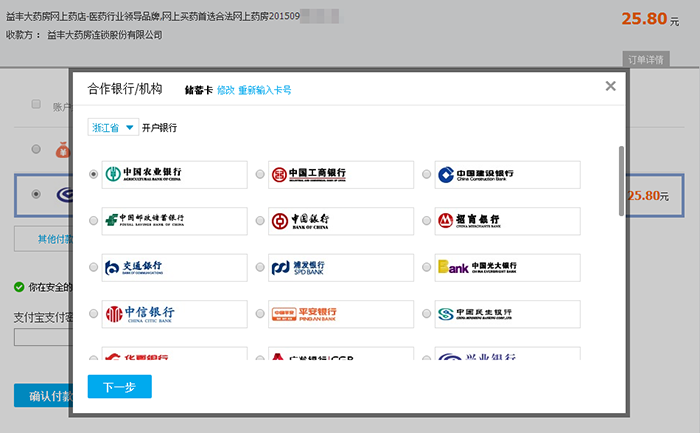This screenshot has width=700, height=433.
Task: Select Bank of Communications logo tile
Action: click(x=175, y=267)
